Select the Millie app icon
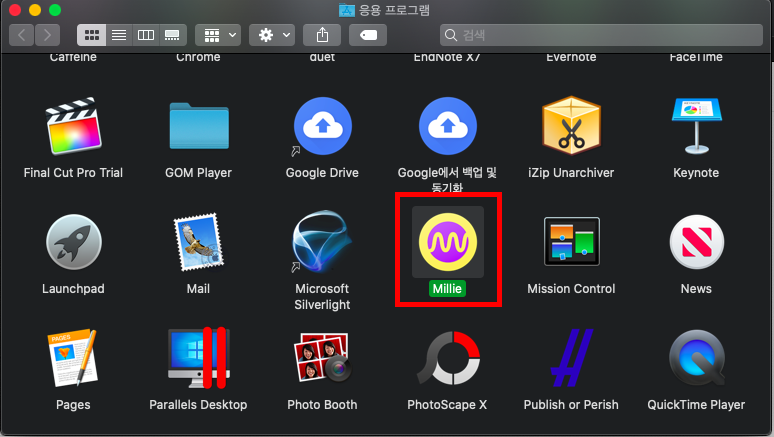Image resolution: width=774 pixels, height=437 pixels. pyautogui.click(x=448, y=242)
